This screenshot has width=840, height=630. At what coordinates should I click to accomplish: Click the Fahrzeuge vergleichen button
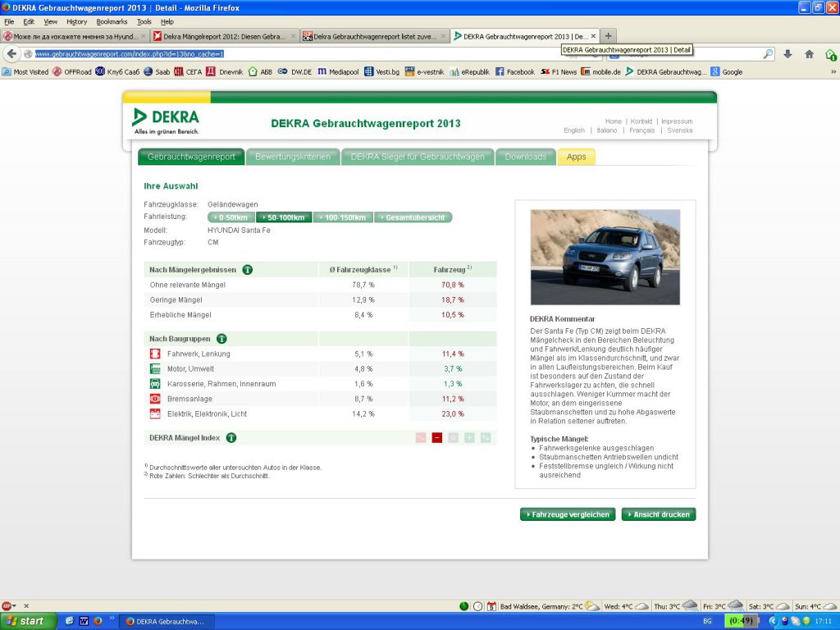click(568, 514)
